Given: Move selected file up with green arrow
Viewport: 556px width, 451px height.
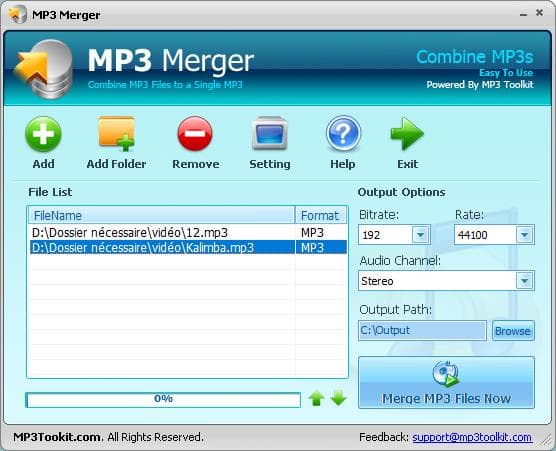Looking at the screenshot, I should (316, 398).
